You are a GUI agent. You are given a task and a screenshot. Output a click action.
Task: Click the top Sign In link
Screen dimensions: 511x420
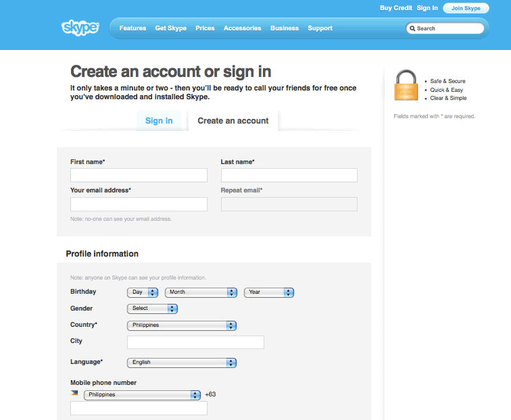coord(427,8)
